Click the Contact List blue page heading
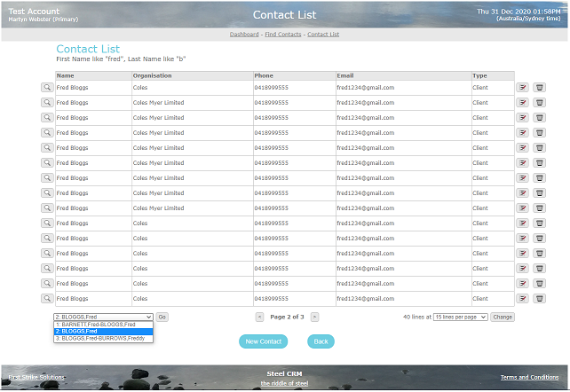Viewport: 570px width, 392px height. coord(88,49)
